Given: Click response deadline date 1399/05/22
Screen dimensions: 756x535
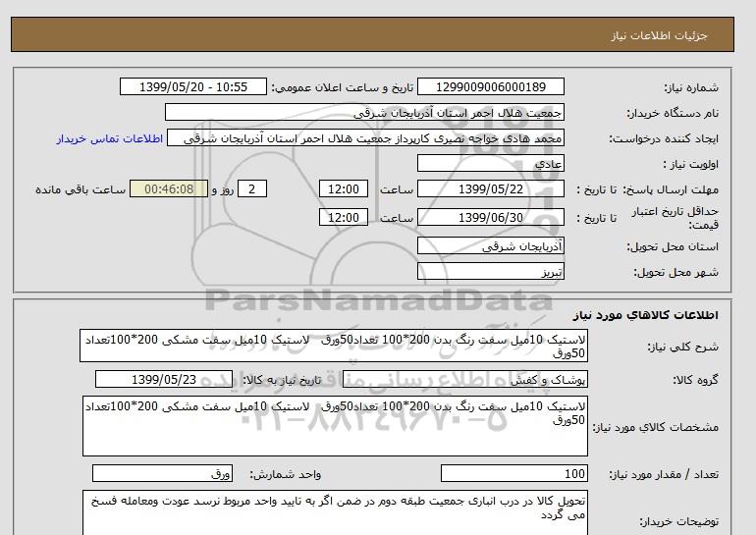Looking at the screenshot, I should (490, 188).
